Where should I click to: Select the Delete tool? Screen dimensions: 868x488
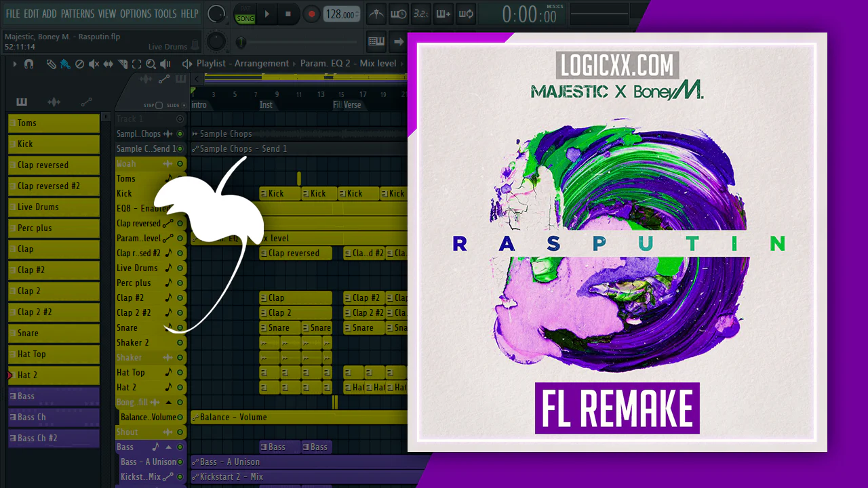pos(79,64)
